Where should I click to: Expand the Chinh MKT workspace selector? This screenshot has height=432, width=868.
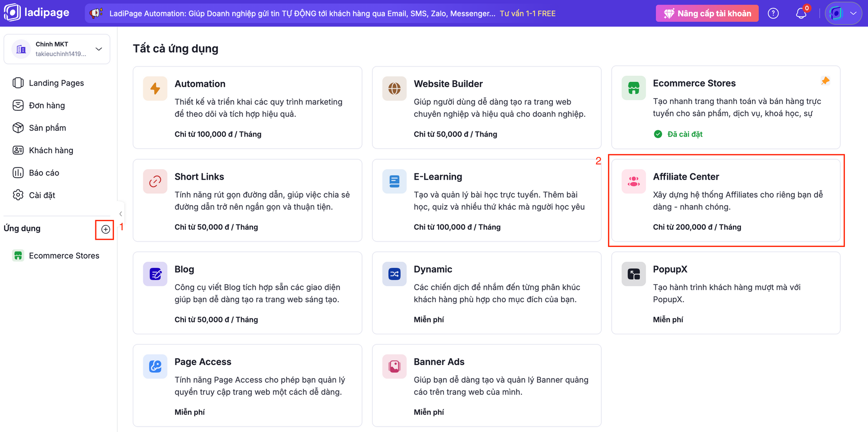pos(57,49)
